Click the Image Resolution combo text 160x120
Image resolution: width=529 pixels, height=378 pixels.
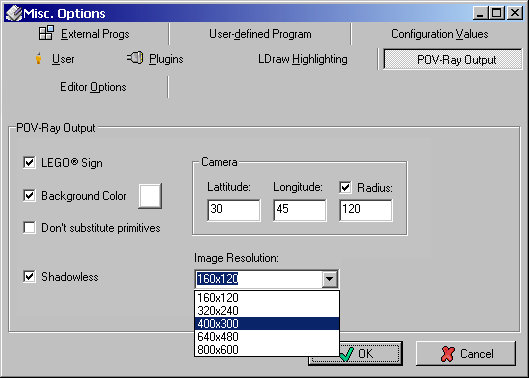pyautogui.click(x=218, y=279)
